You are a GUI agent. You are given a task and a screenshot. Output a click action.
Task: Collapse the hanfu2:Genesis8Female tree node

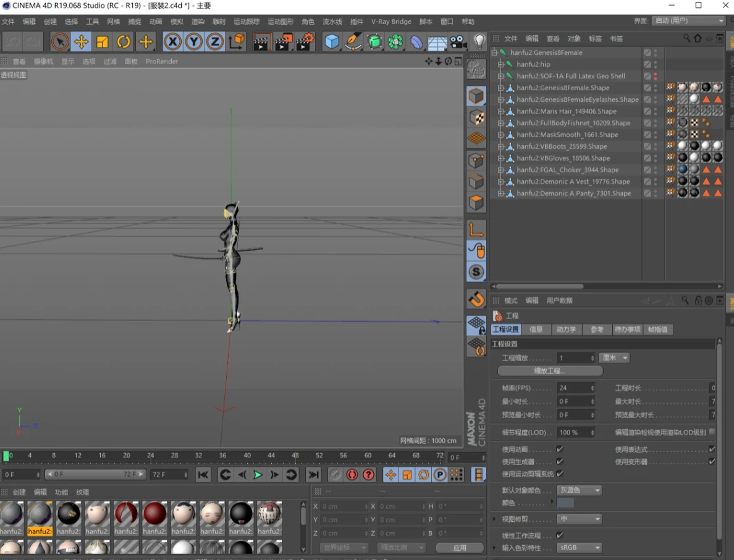click(494, 52)
